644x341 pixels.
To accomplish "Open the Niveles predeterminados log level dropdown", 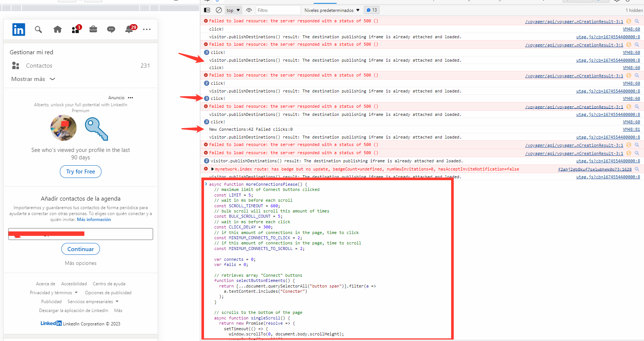I will point(332,10).
